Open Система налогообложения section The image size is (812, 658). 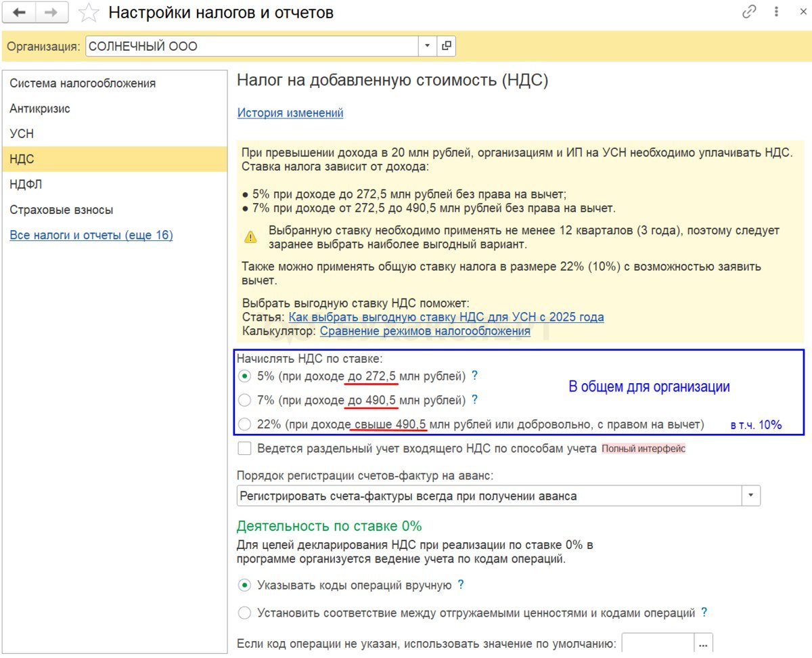tap(115, 83)
